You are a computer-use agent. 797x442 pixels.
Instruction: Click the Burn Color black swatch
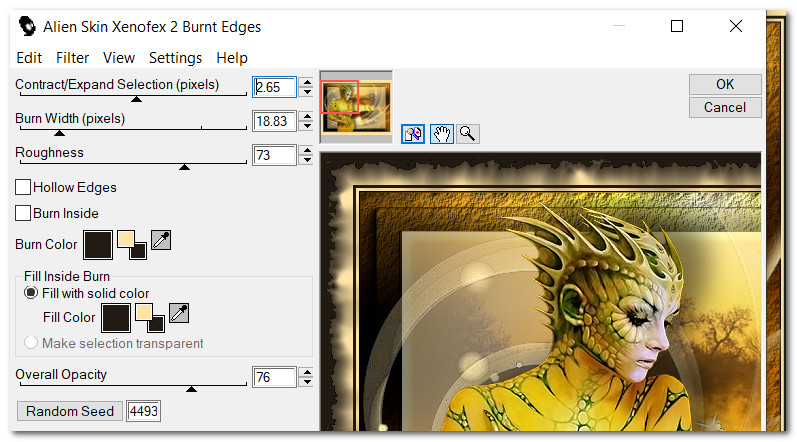point(98,245)
